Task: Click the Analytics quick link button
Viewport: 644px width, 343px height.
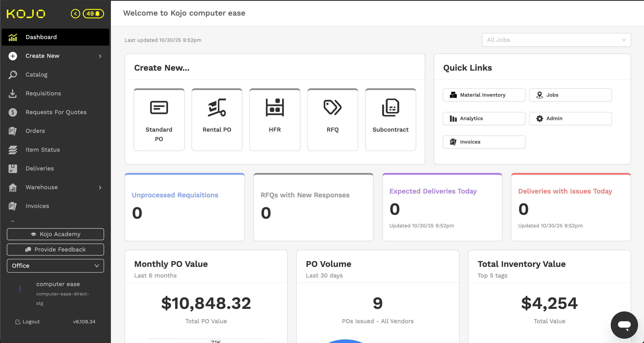Action: click(x=484, y=118)
